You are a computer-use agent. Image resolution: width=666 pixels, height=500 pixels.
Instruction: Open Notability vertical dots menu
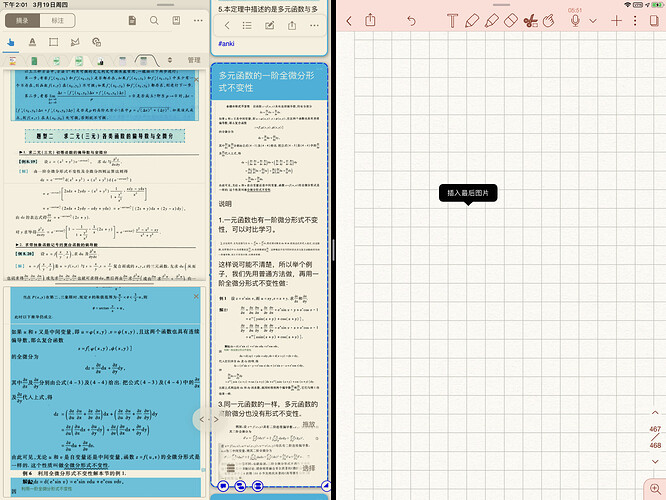pos(635,21)
